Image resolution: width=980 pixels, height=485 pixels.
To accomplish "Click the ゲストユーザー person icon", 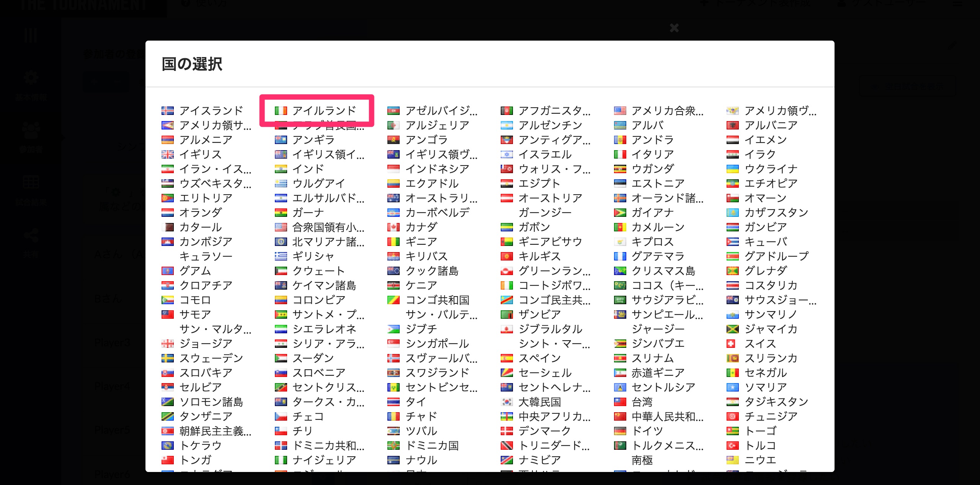I will point(842,3).
